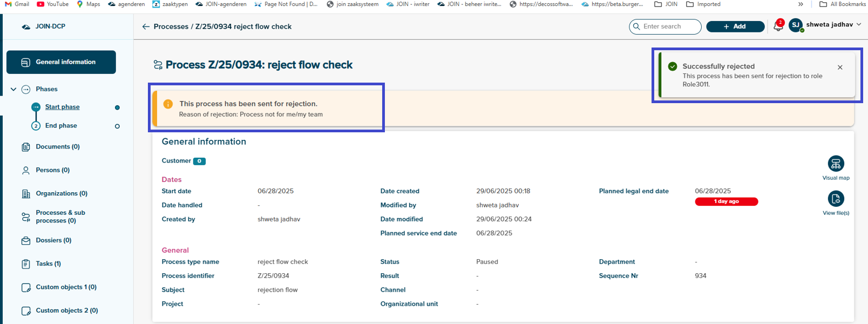
Task: Click the Enter search field
Action: (x=669, y=26)
